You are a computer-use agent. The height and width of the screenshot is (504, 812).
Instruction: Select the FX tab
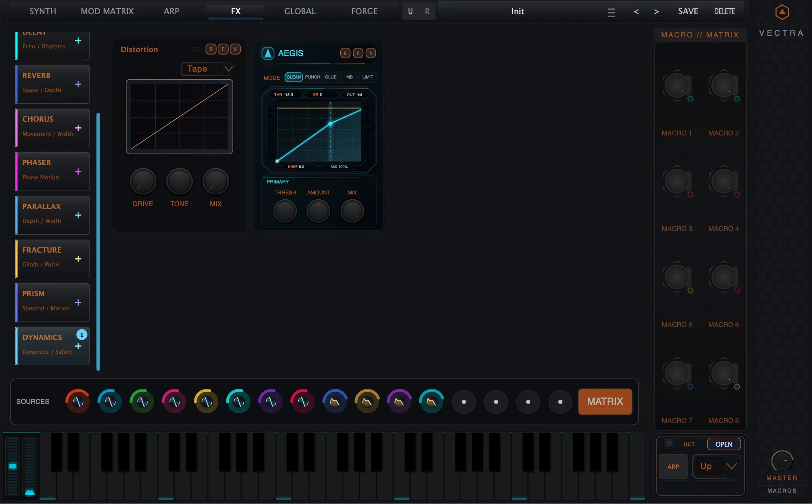tap(236, 11)
